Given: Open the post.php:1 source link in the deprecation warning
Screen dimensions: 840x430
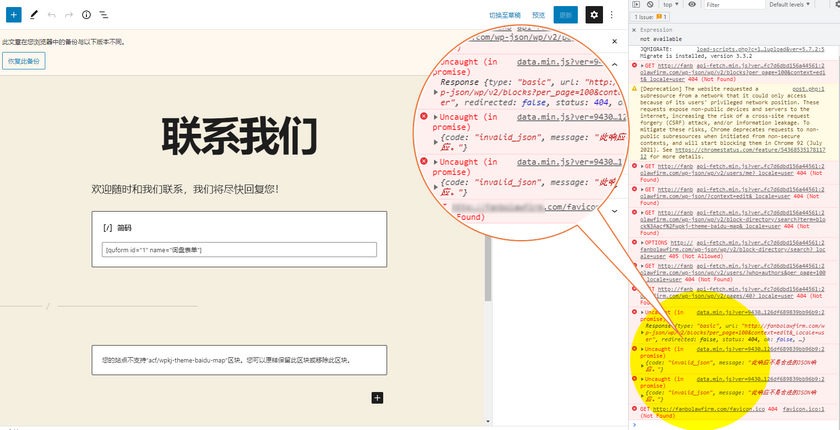Looking at the screenshot, I should 809,89.
